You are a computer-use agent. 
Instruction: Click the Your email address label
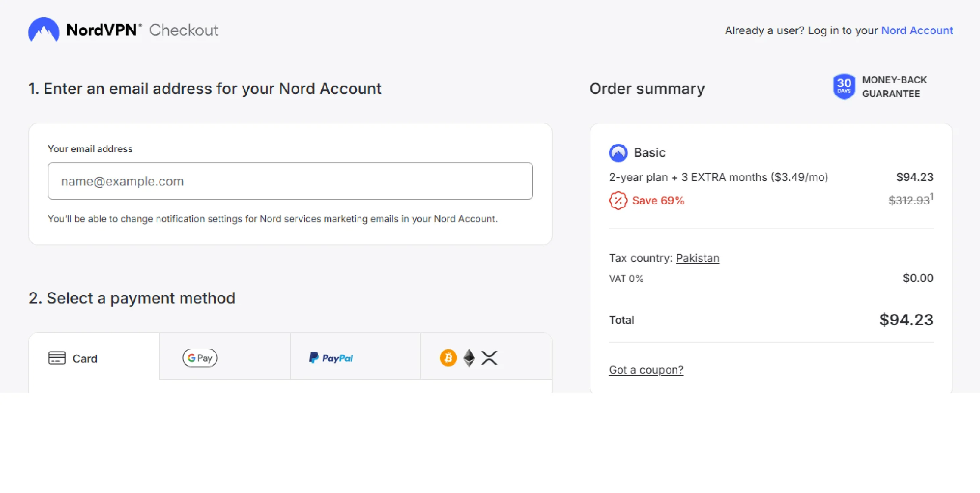tap(90, 149)
